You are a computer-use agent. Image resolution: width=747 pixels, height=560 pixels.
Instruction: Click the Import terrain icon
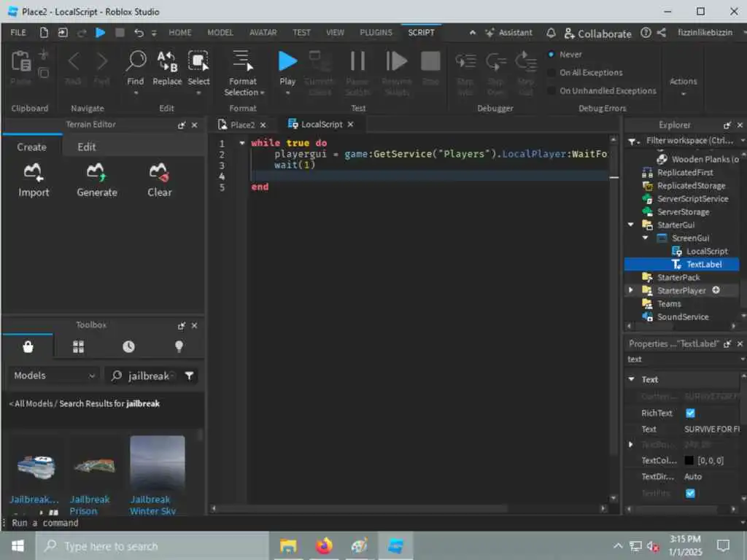[34, 172]
